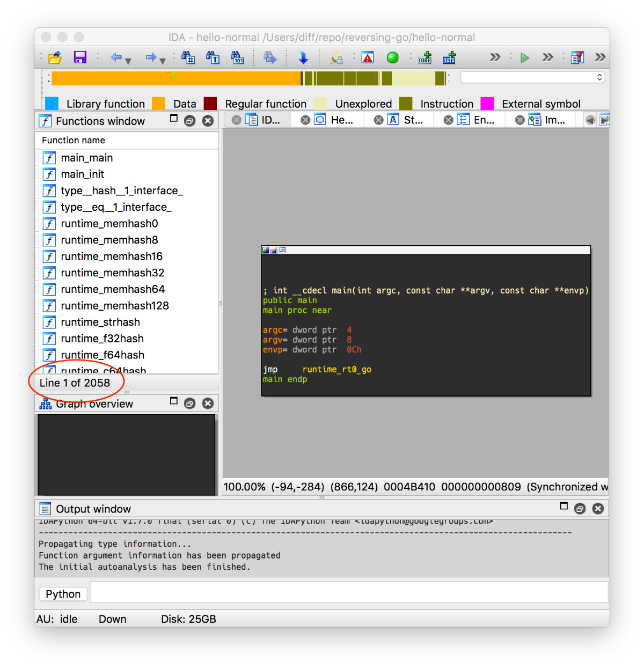Float the Graph overview panel
Viewport: 644px width, 668px height.
pos(189,403)
